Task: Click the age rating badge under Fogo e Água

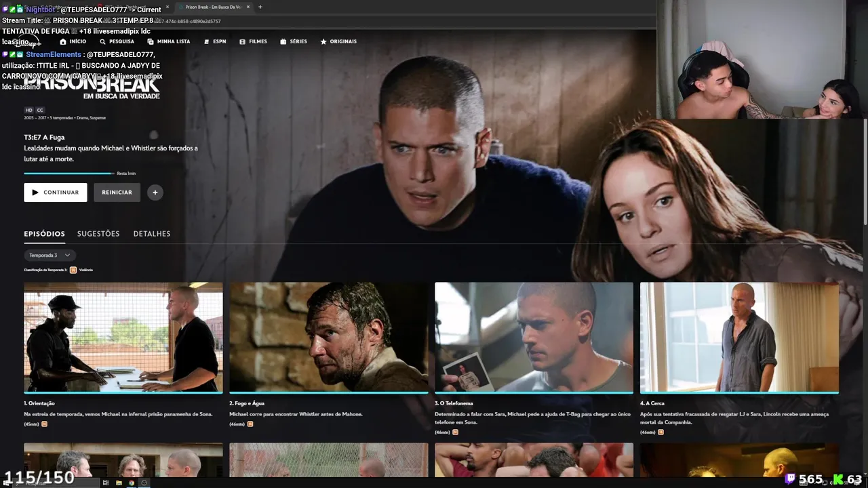Action: click(250, 424)
